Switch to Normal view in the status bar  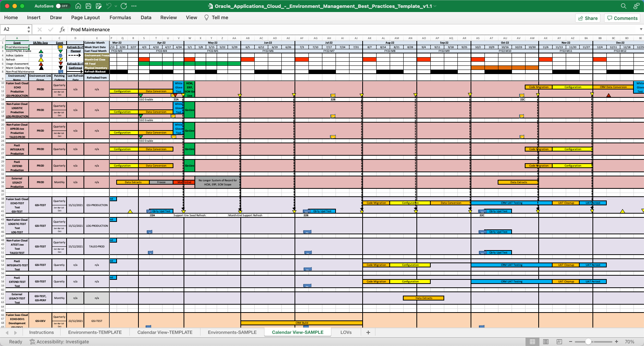point(532,341)
